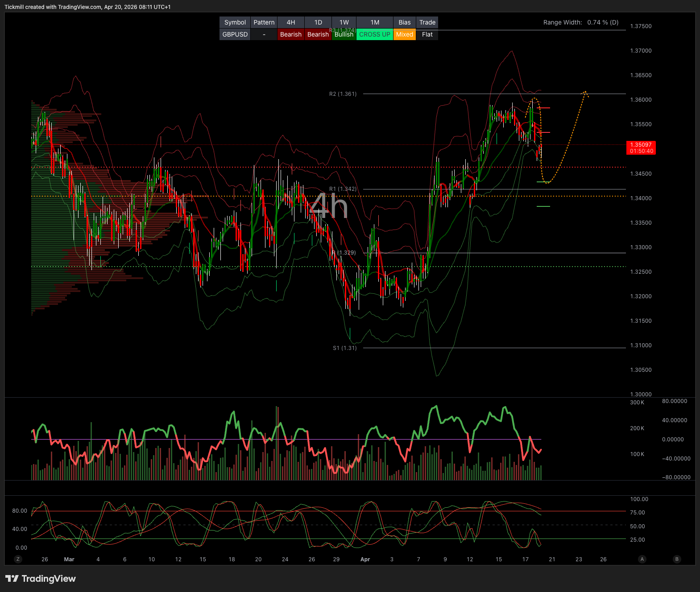Click the GBPUSD symbol cell
This screenshot has width=700, height=592.
(235, 34)
